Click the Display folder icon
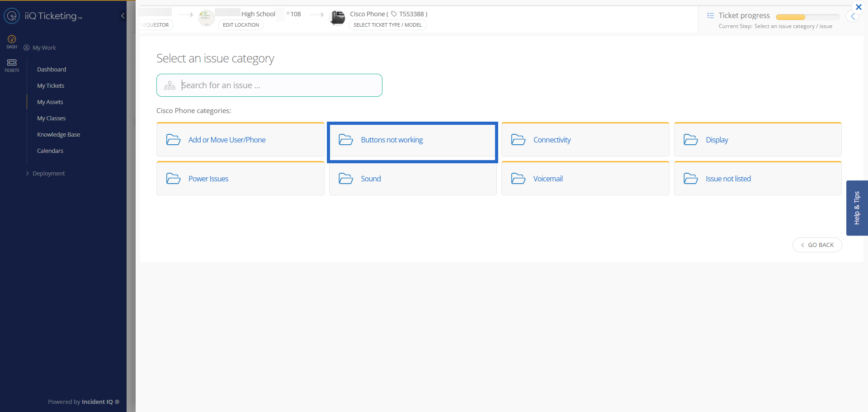This screenshot has width=868, height=412. (690, 140)
